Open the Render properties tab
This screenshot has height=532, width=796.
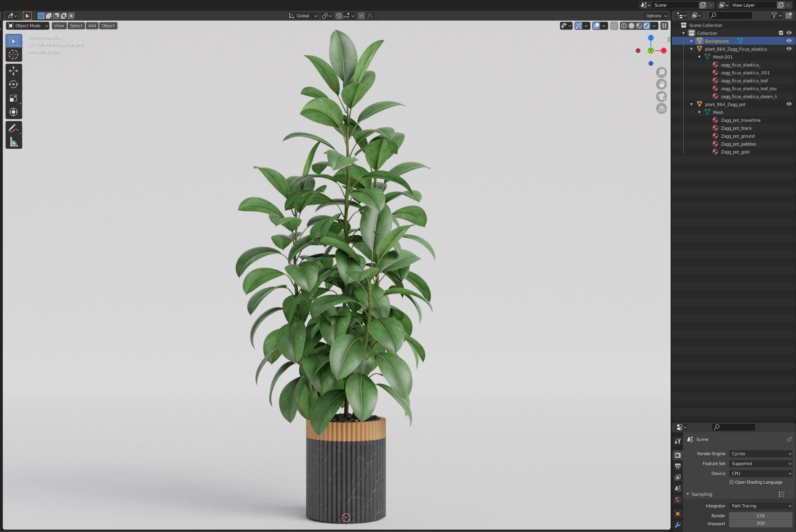click(678, 455)
